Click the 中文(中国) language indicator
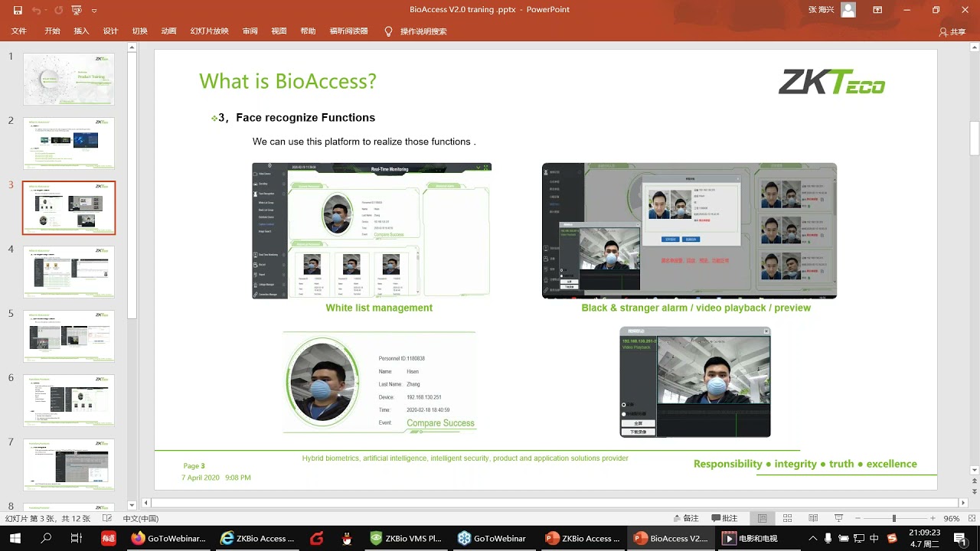980x551 pixels. click(141, 518)
